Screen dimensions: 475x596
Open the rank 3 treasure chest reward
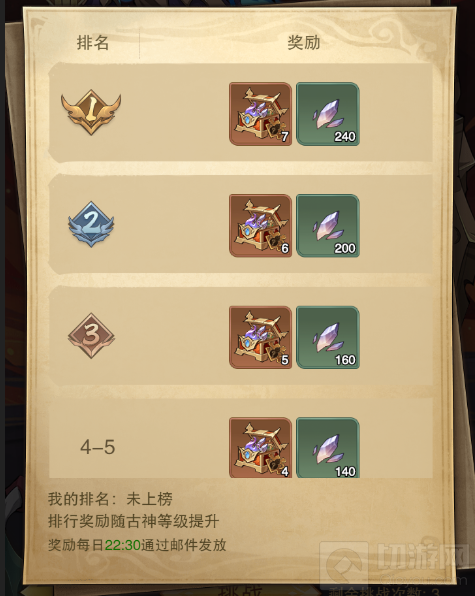260,337
